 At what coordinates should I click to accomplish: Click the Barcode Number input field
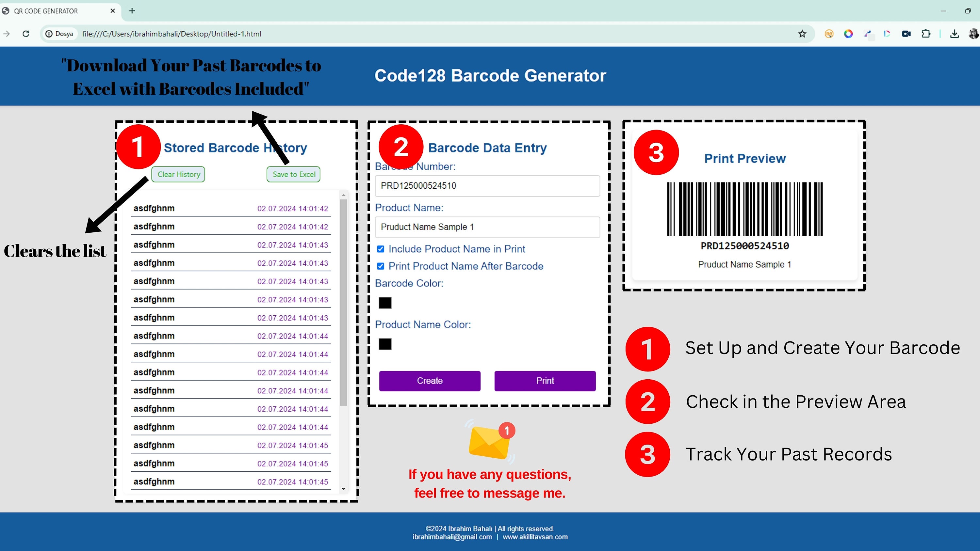[x=487, y=185]
